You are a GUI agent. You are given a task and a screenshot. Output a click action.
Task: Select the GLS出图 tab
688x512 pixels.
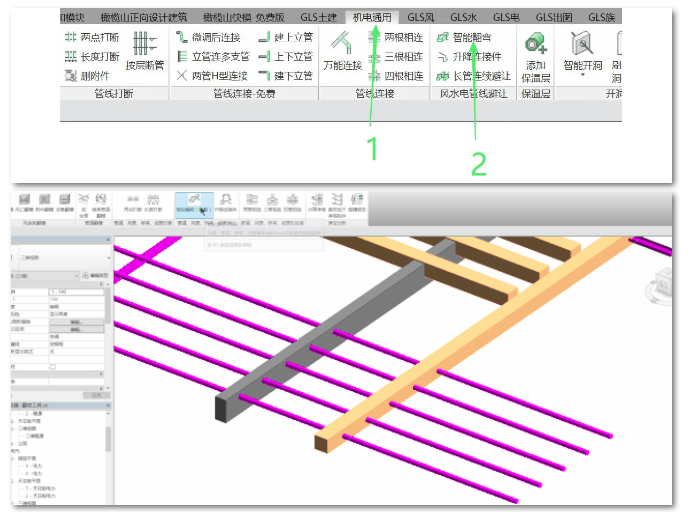click(554, 17)
